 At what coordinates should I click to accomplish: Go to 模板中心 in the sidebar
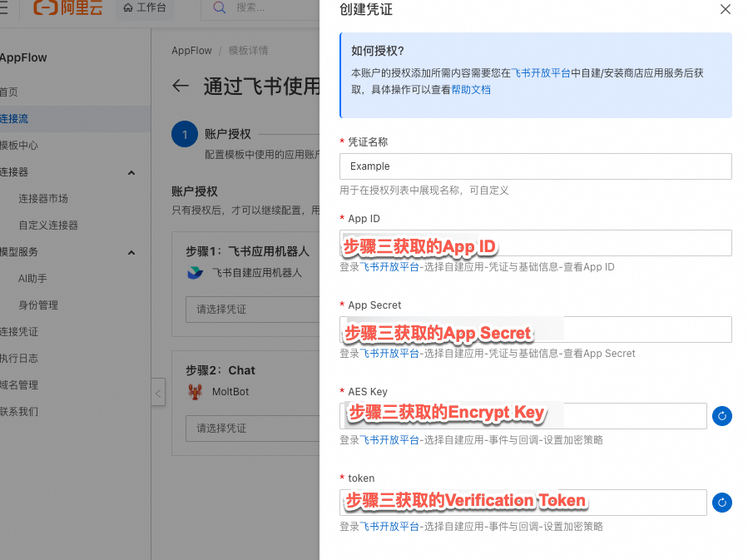[x=18, y=146]
